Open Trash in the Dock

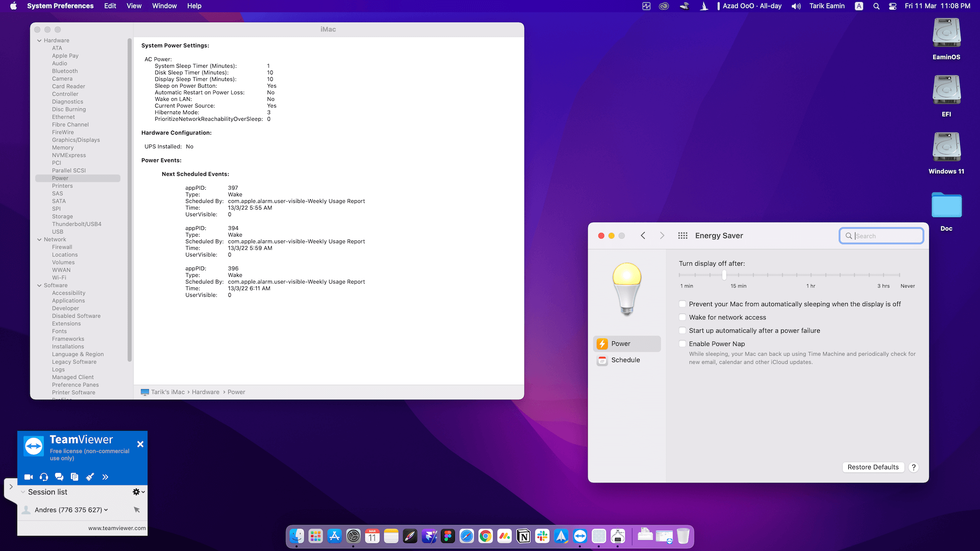(683, 536)
